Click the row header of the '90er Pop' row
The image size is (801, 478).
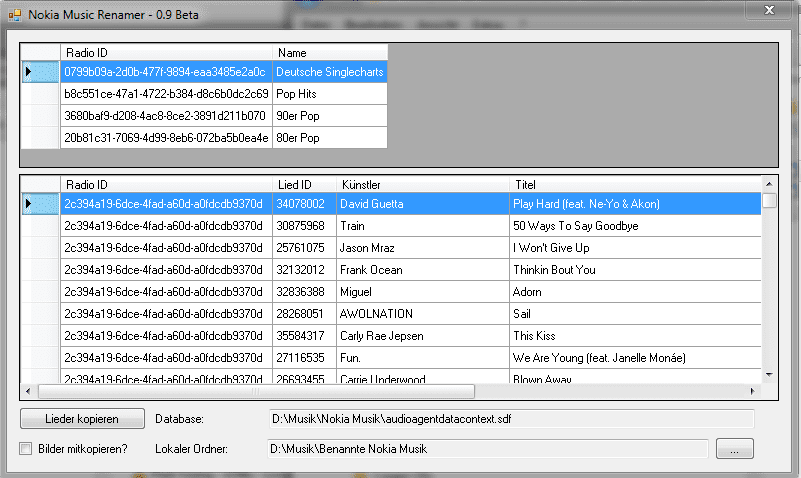[41, 116]
